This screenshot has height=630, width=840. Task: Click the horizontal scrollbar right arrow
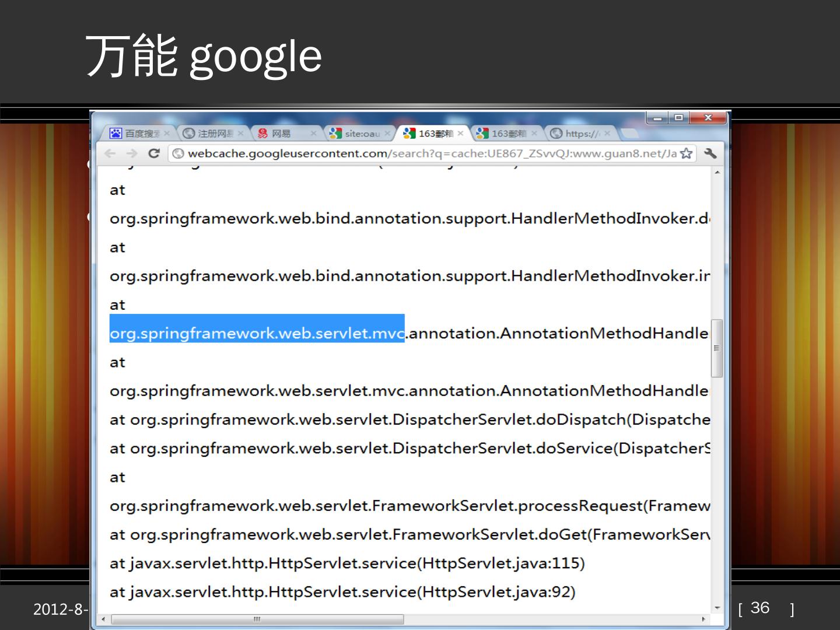pyautogui.click(x=703, y=619)
